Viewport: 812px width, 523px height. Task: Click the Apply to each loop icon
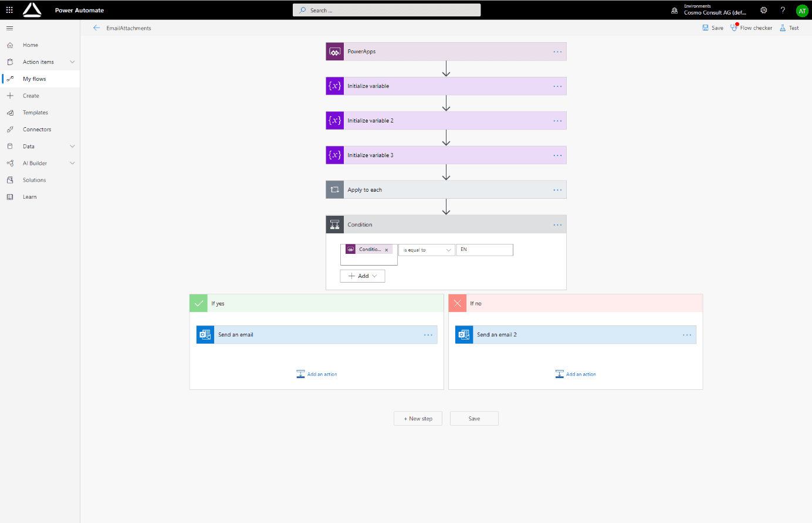[x=335, y=190]
